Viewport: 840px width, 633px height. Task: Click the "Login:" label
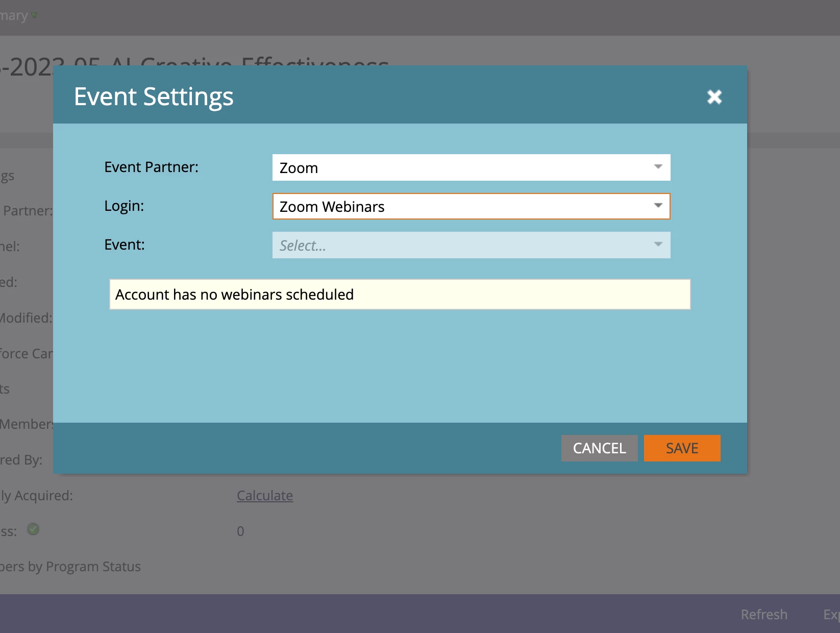click(x=124, y=206)
